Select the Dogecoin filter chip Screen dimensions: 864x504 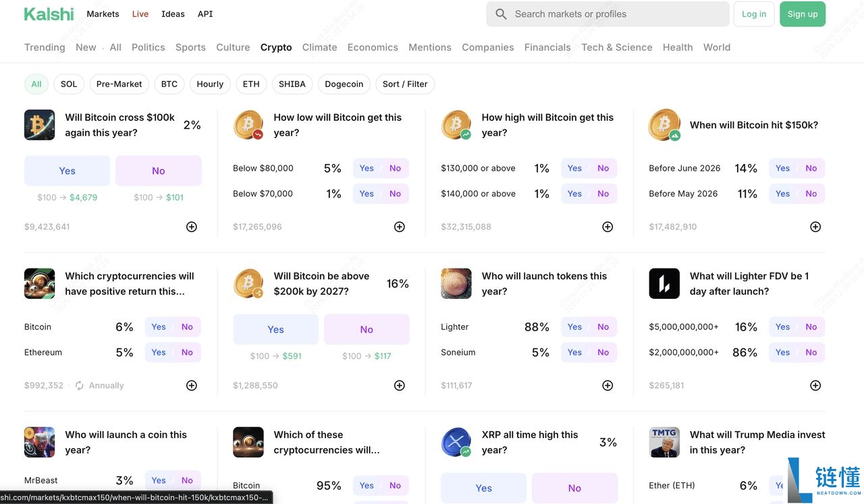click(344, 84)
